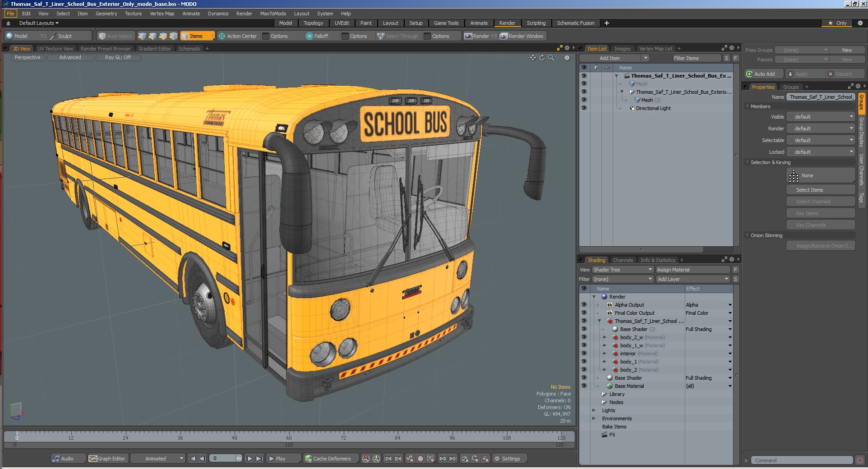The width and height of the screenshot is (868, 469).
Task: Toggle Action Center Options checkbox
Action: coord(266,36)
